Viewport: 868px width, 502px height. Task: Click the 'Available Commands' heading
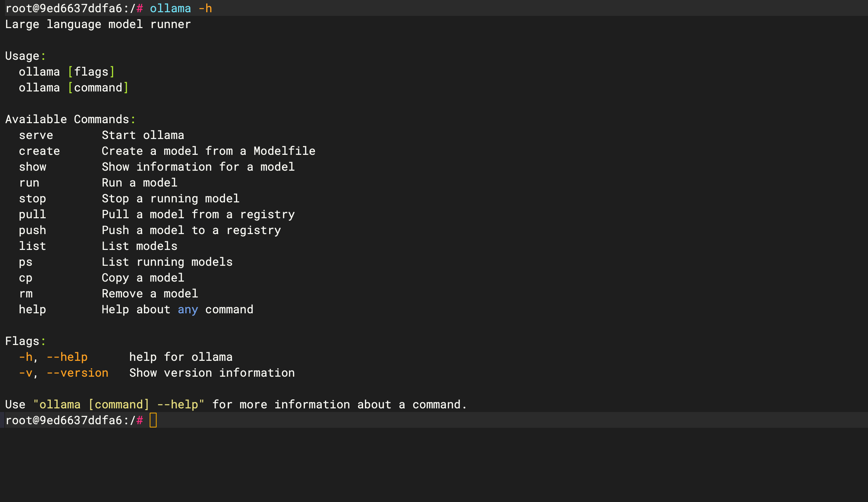point(67,119)
